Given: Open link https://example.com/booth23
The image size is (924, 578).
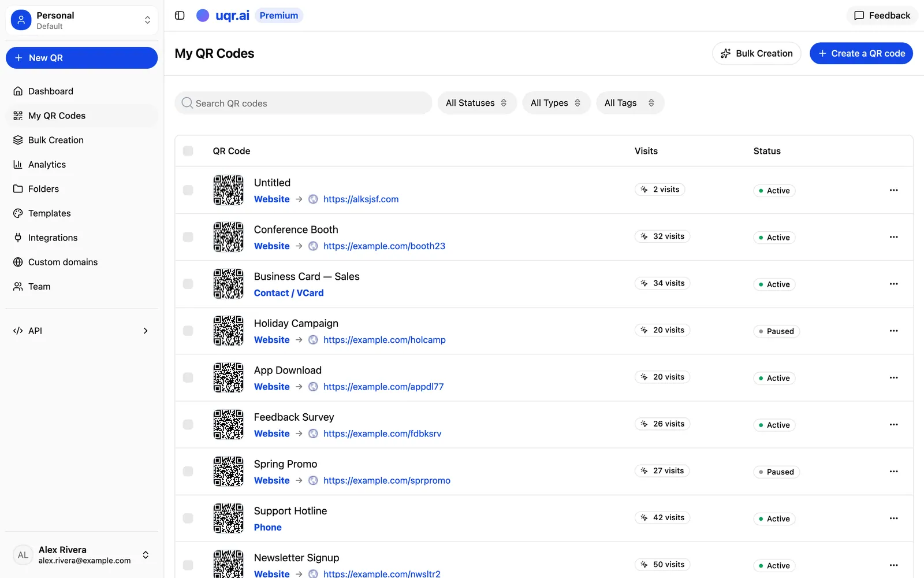Looking at the screenshot, I should tap(384, 246).
